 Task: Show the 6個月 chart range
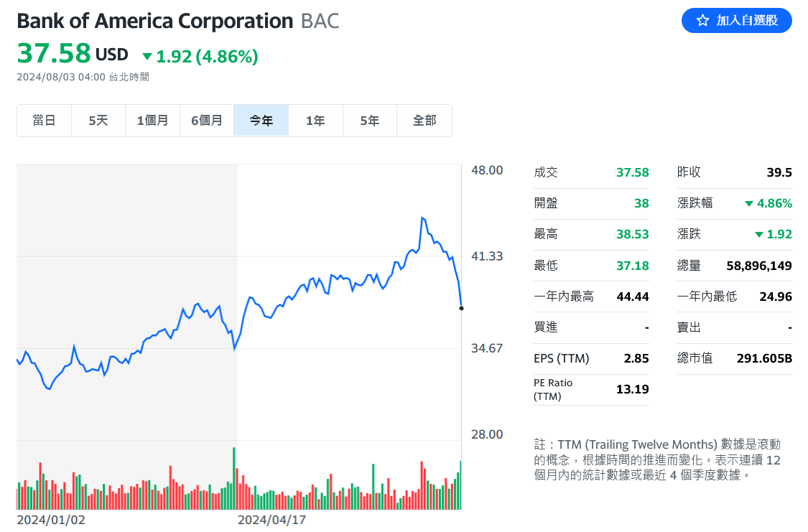tap(207, 121)
